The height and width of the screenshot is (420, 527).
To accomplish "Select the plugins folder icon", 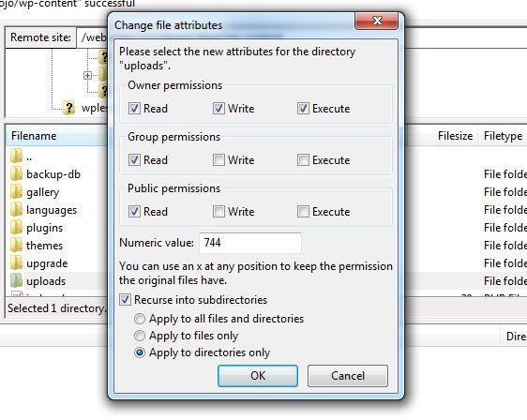I will click(16, 228).
